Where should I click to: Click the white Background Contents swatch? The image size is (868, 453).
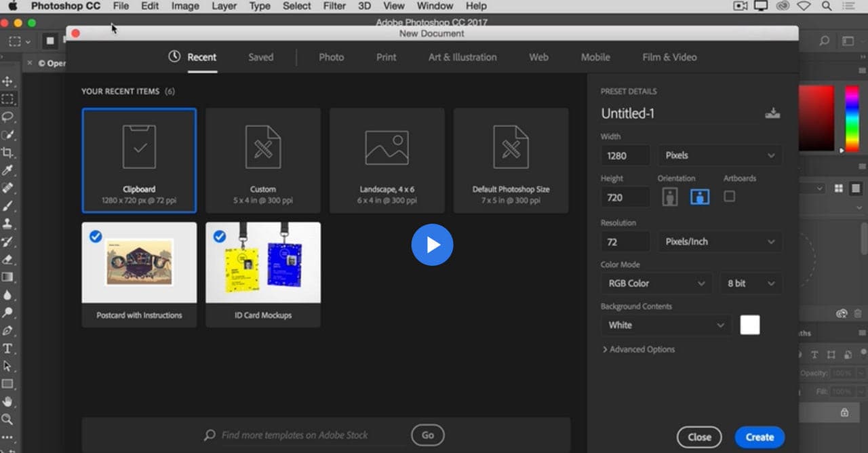749,325
